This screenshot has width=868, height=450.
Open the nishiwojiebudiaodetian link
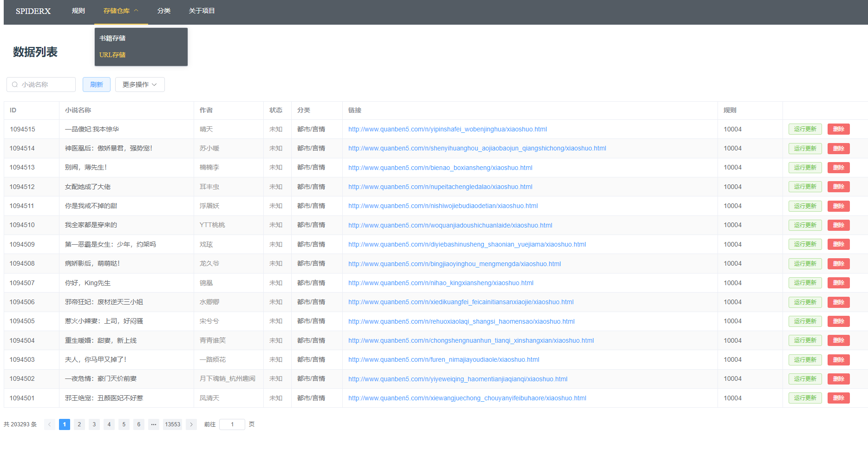coord(443,206)
